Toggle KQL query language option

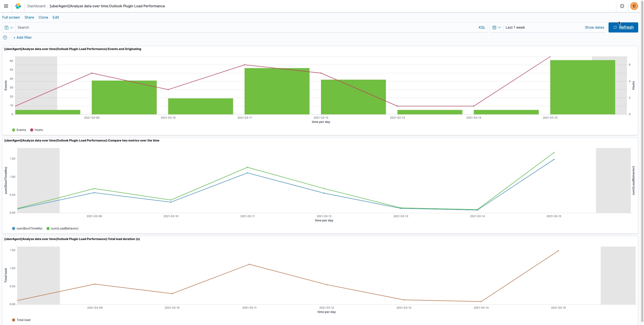coord(482,27)
